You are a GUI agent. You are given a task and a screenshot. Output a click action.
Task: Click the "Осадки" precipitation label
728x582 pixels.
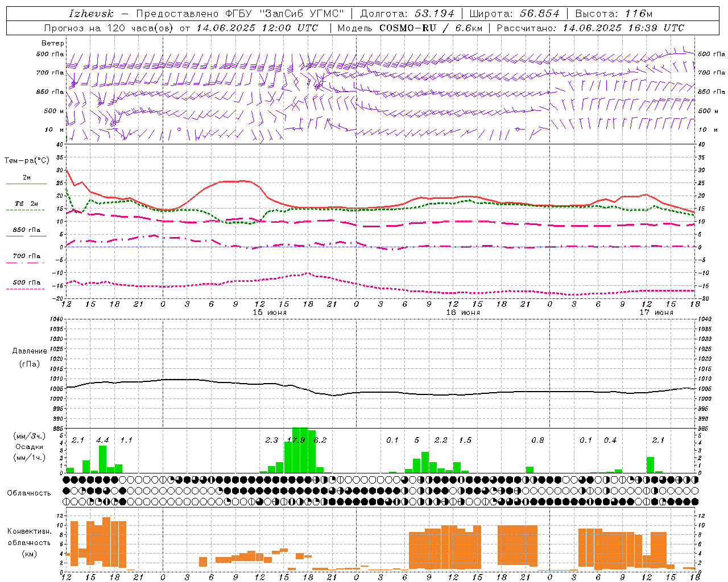click(29, 447)
